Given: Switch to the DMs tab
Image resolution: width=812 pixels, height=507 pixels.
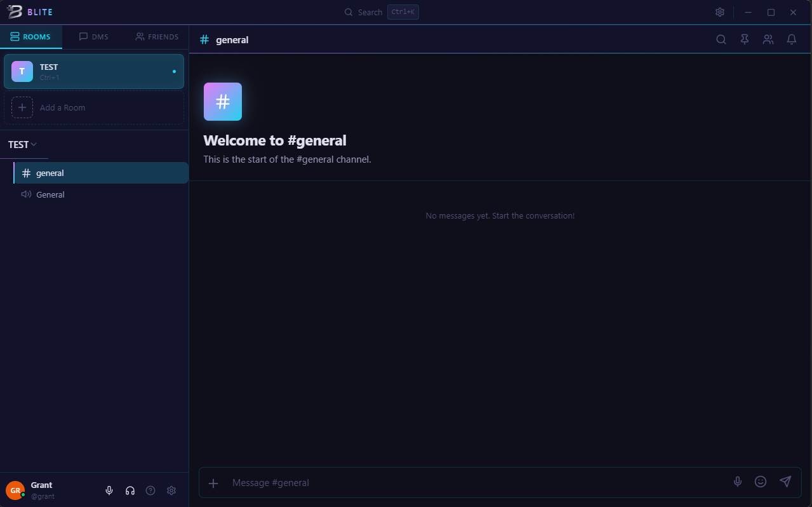Looking at the screenshot, I should (93, 37).
